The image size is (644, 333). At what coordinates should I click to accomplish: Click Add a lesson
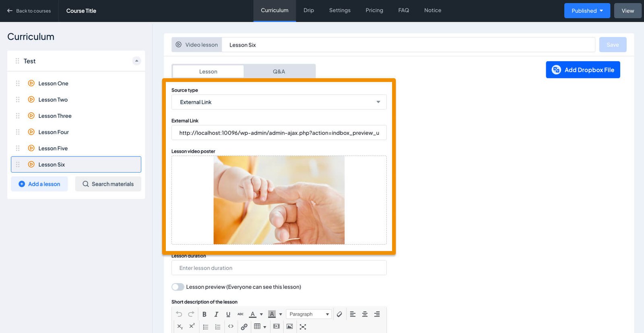(x=39, y=184)
